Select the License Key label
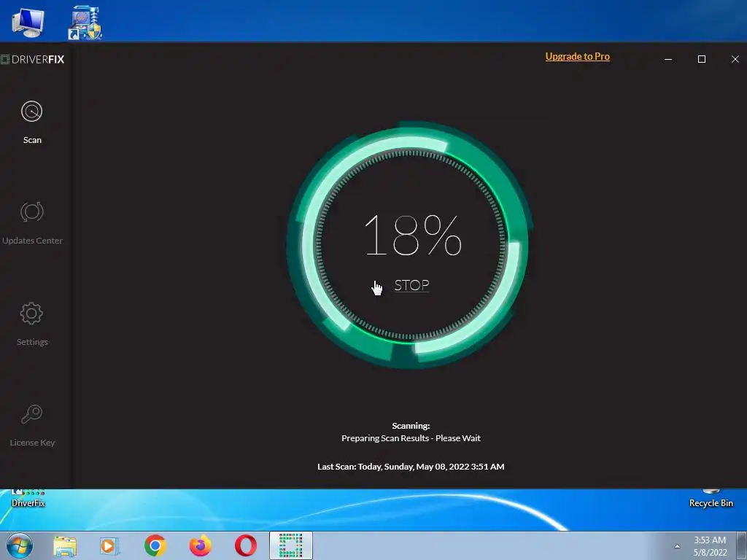 pos(32,443)
